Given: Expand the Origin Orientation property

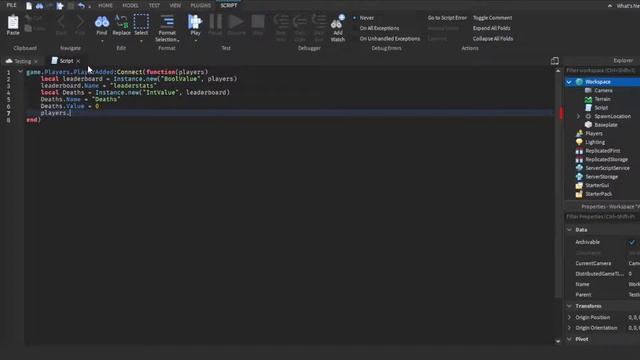Looking at the screenshot, I should point(569,328).
